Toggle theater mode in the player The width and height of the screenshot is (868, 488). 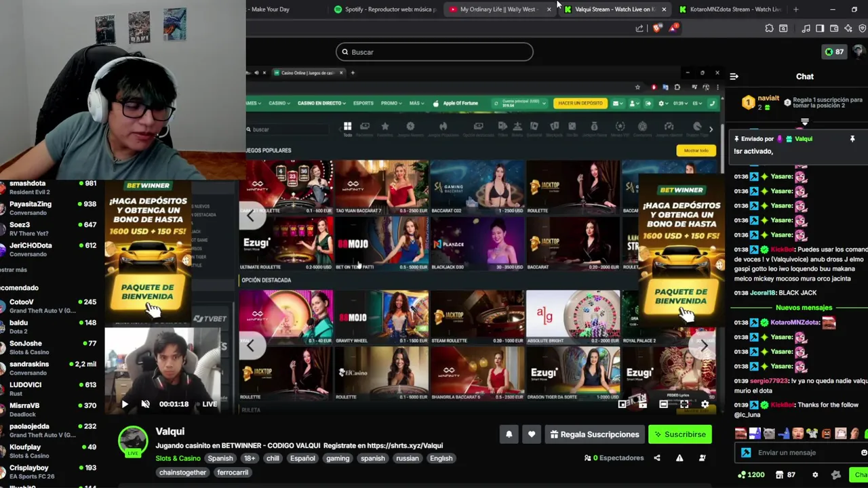tap(664, 404)
